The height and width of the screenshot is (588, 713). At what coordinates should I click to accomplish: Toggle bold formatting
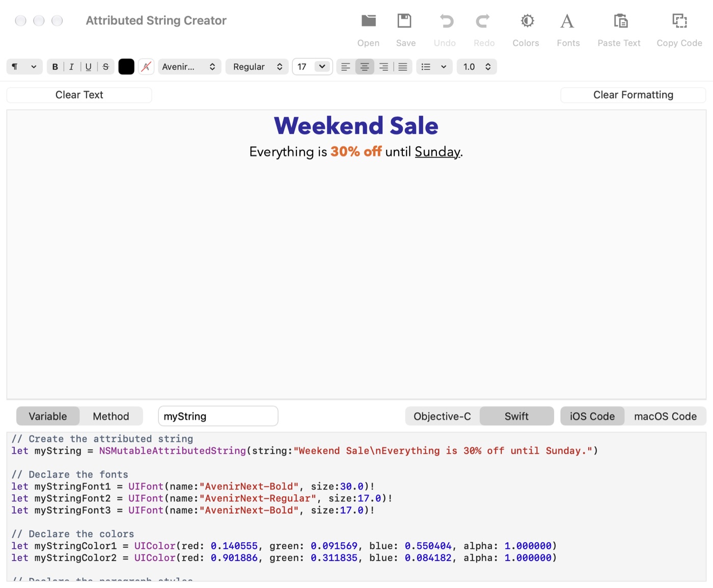[x=55, y=67]
